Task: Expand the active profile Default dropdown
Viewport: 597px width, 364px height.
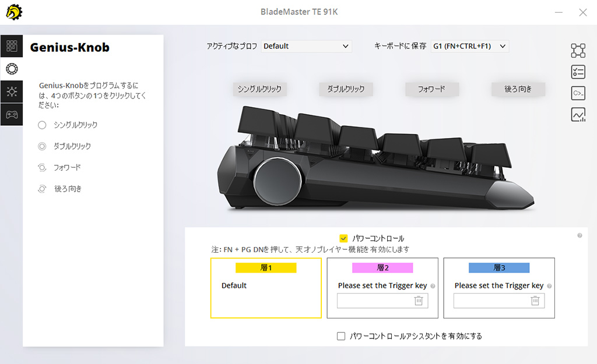Action: [306, 46]
